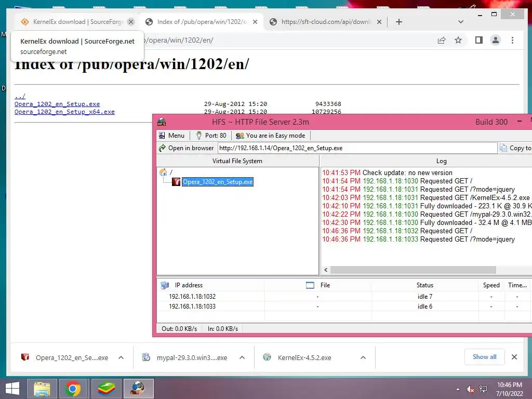Close the Chrome downloads bar
This screenshot has height=399, width=532.
[x=514, y=357]
